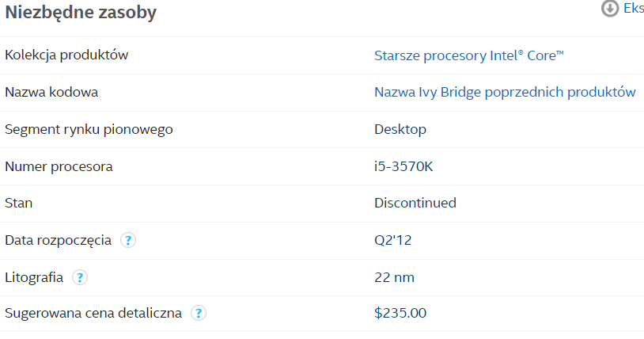Image resolution: width=644 pixels, height=339 pixels.
Task: Select the i5-3570K processor number value
Action: pos(403,166)
